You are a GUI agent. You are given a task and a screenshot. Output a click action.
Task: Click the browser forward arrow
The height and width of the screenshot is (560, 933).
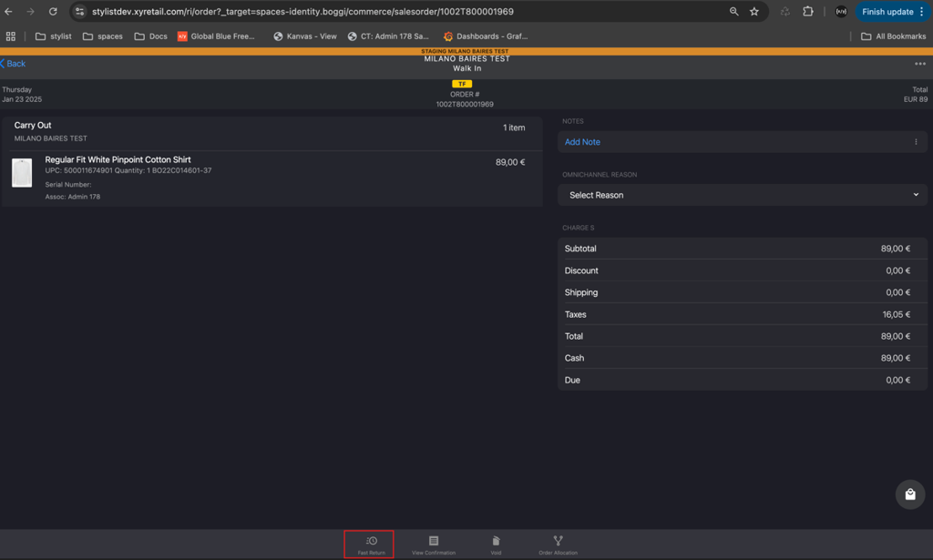tap(30, 11)
